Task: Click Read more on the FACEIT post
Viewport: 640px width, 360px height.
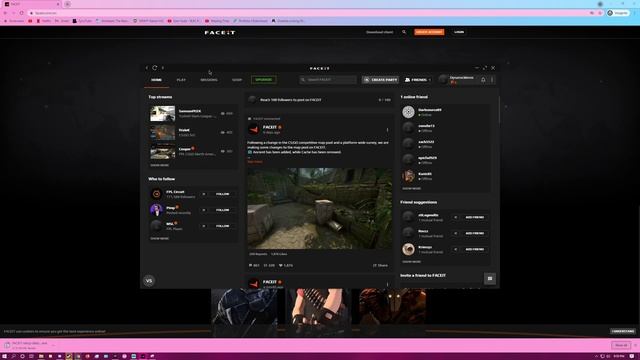Action: click(256, 162)
